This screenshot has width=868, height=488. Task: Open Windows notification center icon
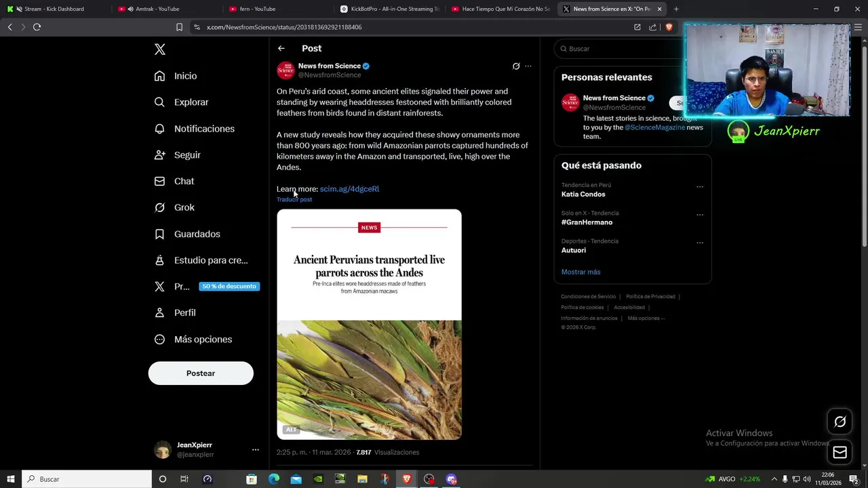click(x=854, y=479)
